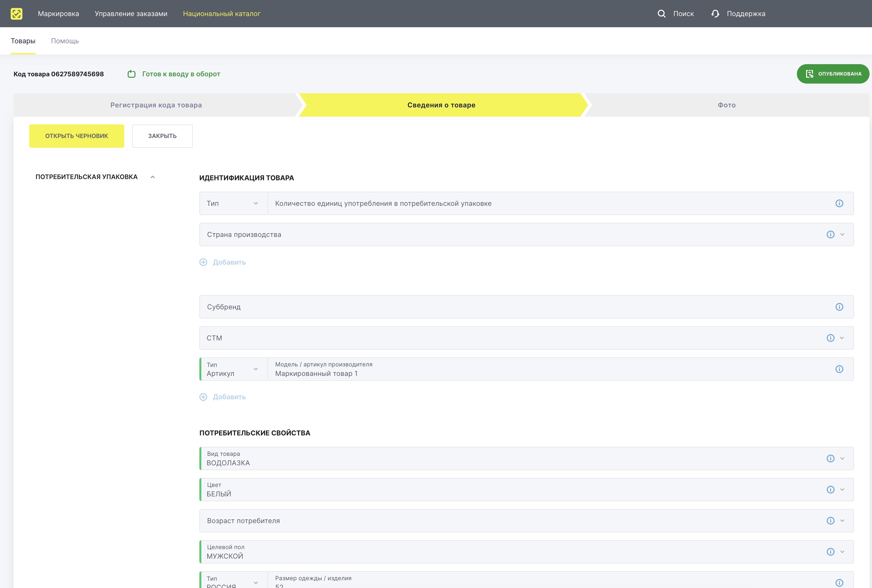Click the 'ОТКРЫТЬ ЧЕРНОВИК' button
872x588 pixels.
point(77,136)
